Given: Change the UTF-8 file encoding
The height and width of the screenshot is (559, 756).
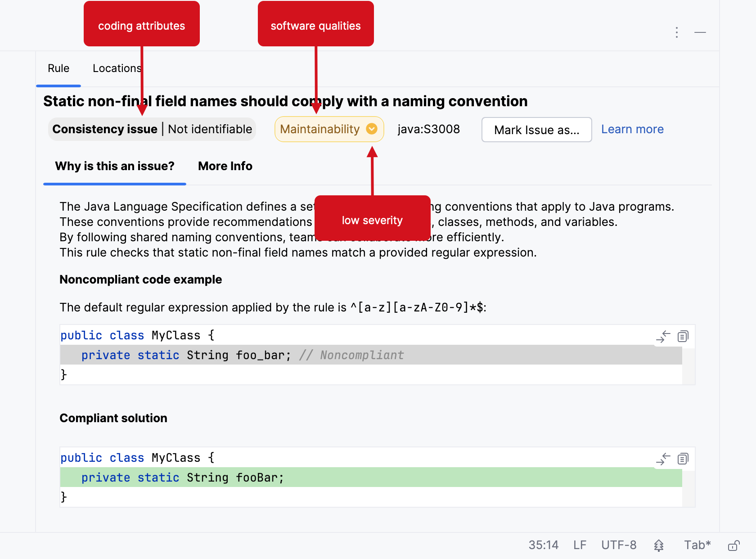Looking at the screenshot, I should [619, 545].
